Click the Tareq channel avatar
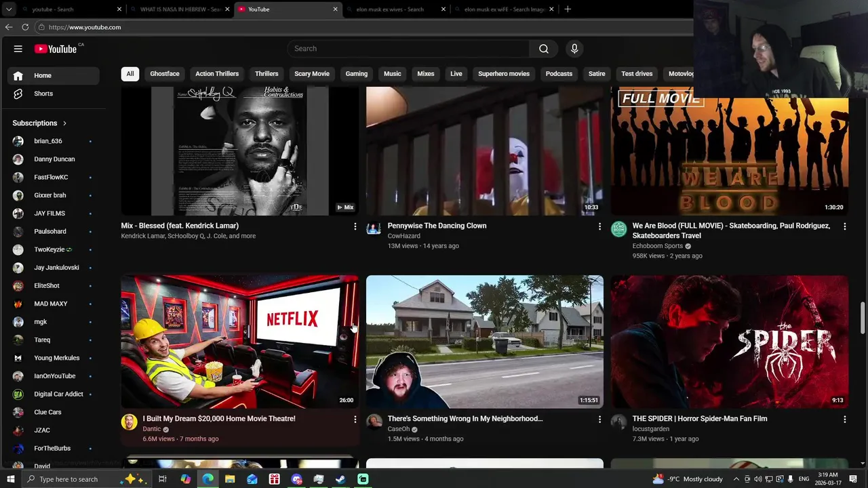The image size is (868, 488). coord(18,340)
